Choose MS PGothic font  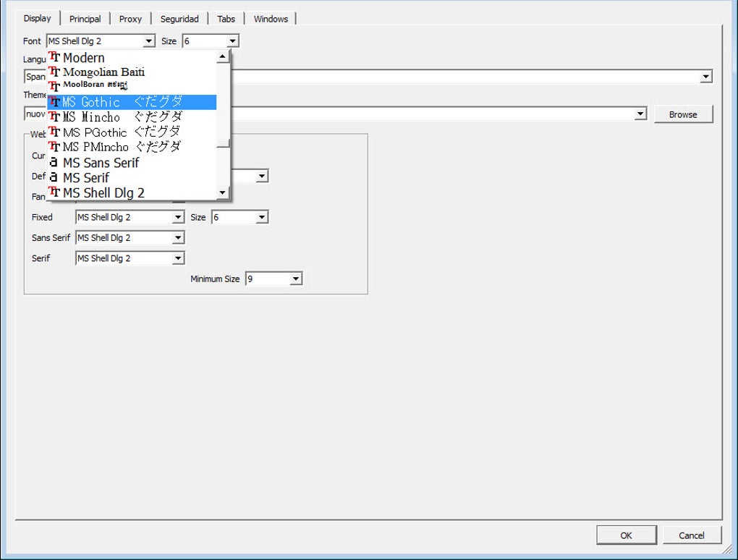(x=132, y=132)
